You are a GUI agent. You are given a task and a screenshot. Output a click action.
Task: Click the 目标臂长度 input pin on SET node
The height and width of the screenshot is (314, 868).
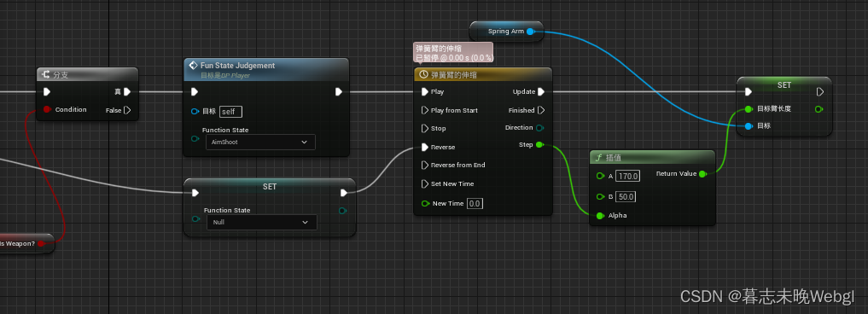point(749,108)
